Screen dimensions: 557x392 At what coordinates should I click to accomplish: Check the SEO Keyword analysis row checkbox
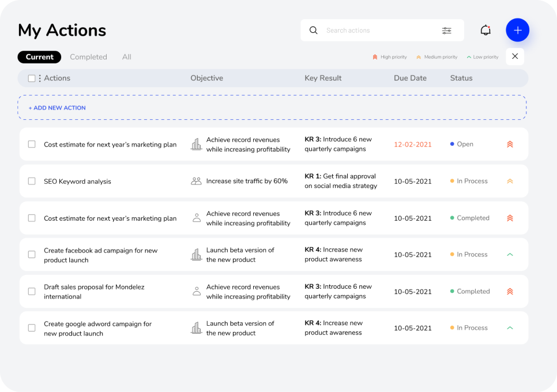[32, 180]
